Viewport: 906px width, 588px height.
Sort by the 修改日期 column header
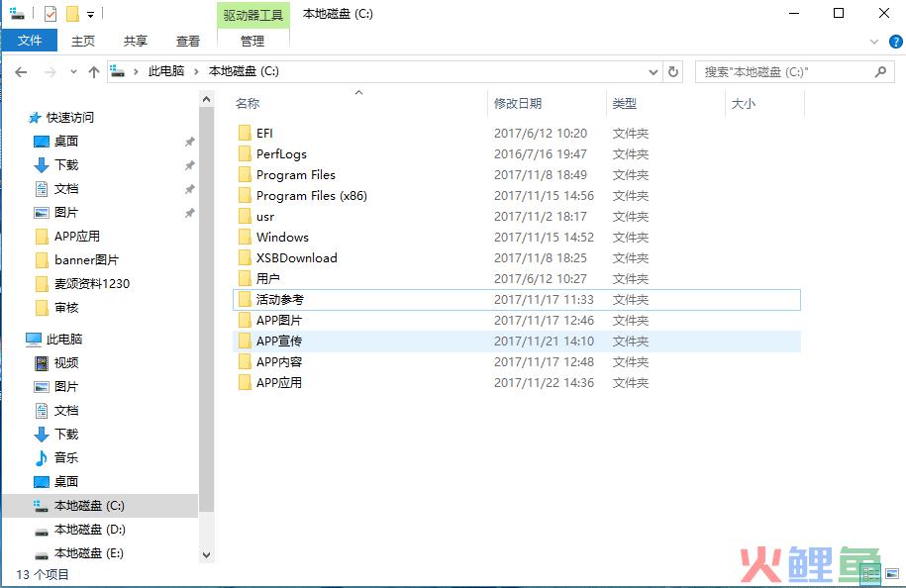(x=518, y=103)
